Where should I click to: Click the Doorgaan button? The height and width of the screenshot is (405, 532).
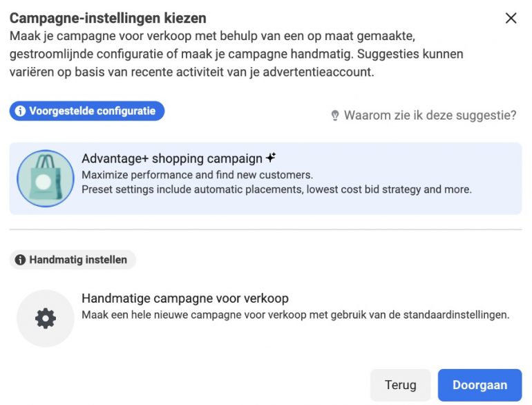pyautogui.click(x=479, y=385)
